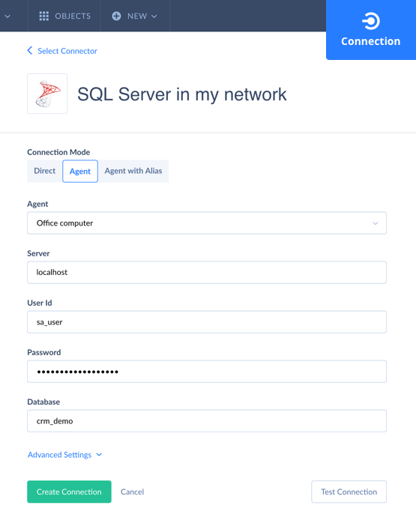Click the back arrow before Select Connector

(x=30, y=50)
